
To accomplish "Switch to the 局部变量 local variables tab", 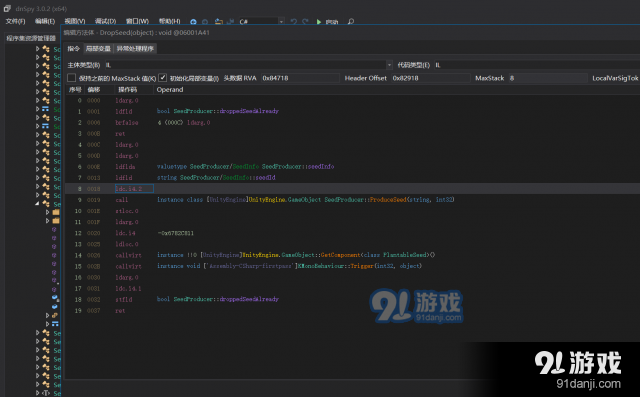I will point(98,49).
